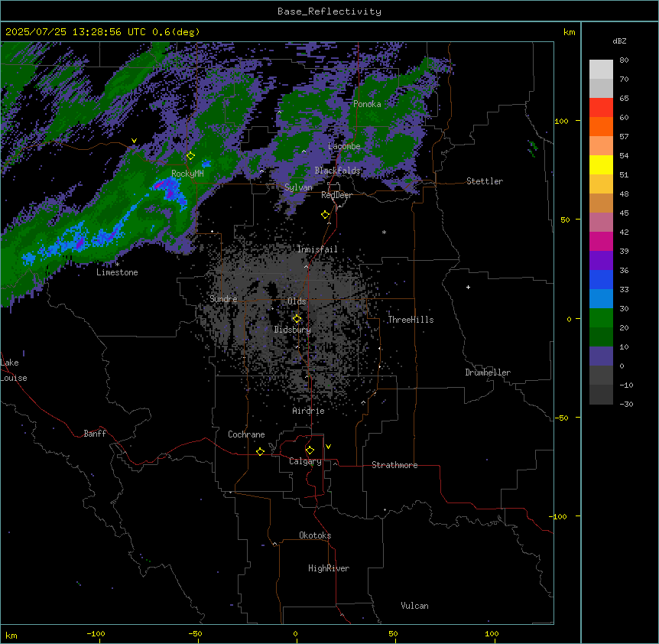Click the Olds town label
659x644 pixels.
297,301
